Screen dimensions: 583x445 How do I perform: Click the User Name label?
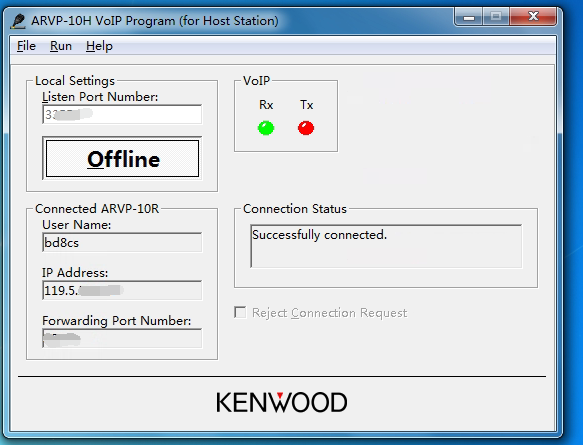77,225
